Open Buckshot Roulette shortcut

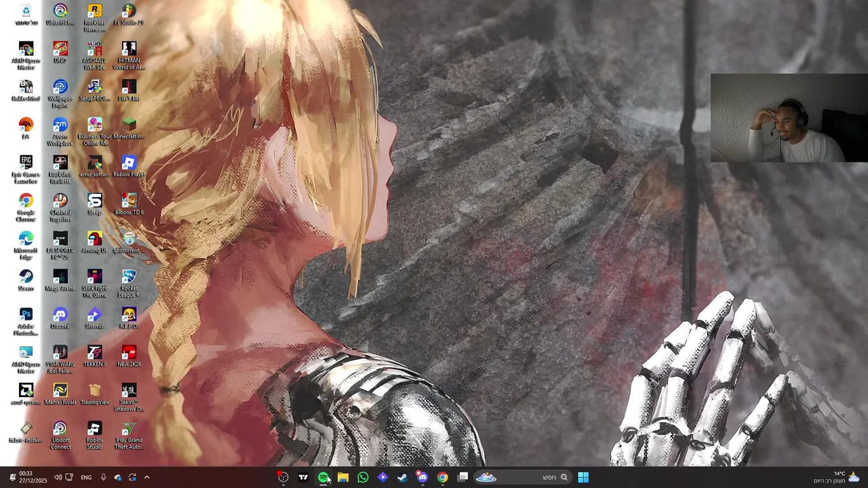[x=60, y=169]
